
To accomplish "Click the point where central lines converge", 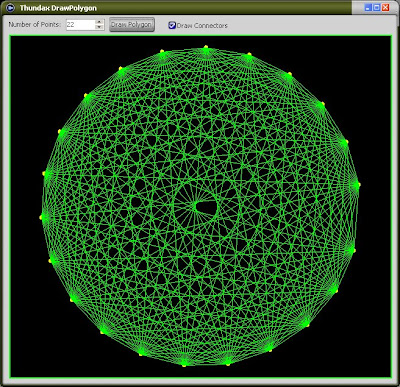I will [196, 207].
